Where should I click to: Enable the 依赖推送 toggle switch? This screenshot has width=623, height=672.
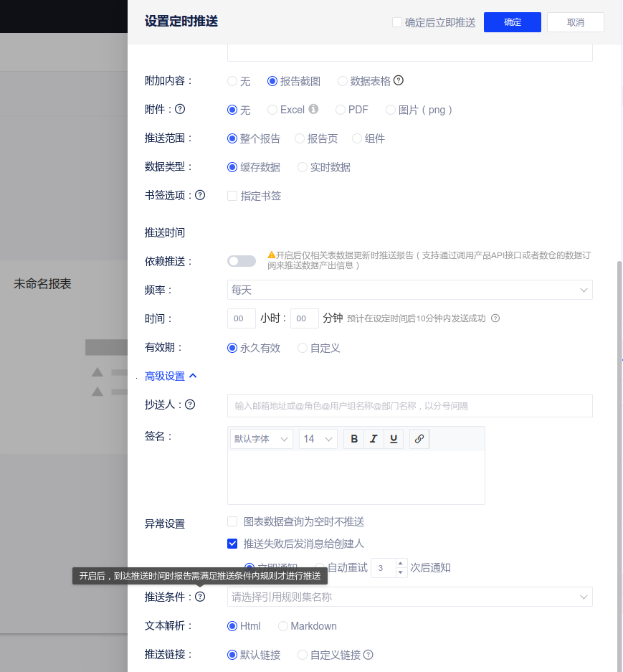point(242,261)
